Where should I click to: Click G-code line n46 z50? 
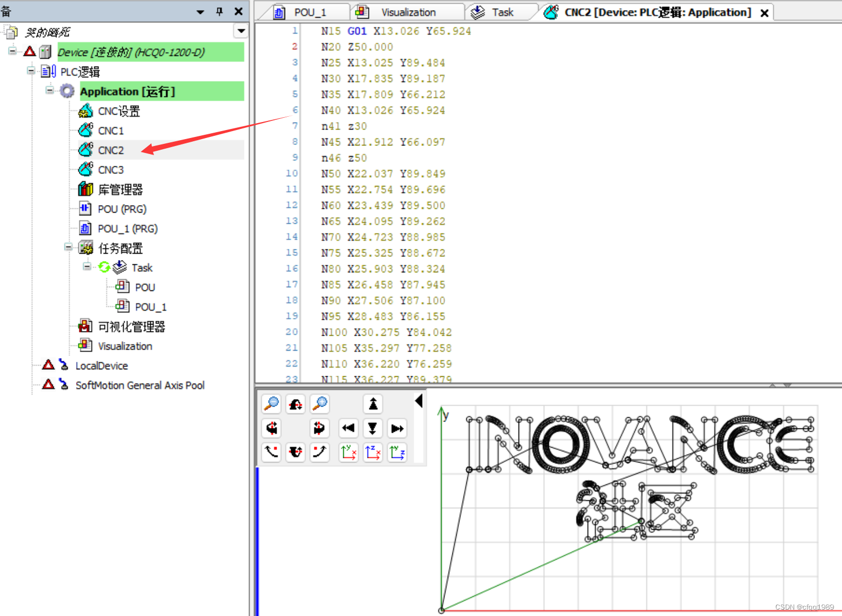click(344, 158)
